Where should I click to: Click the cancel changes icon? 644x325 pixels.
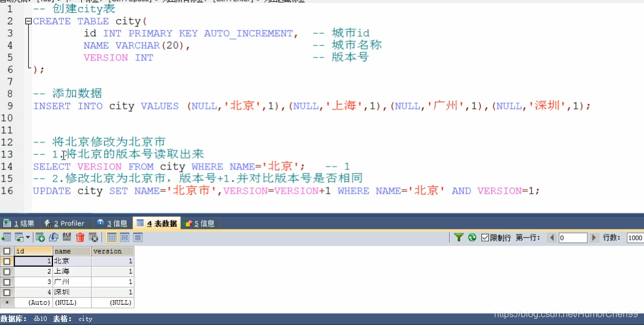point(93,237)
